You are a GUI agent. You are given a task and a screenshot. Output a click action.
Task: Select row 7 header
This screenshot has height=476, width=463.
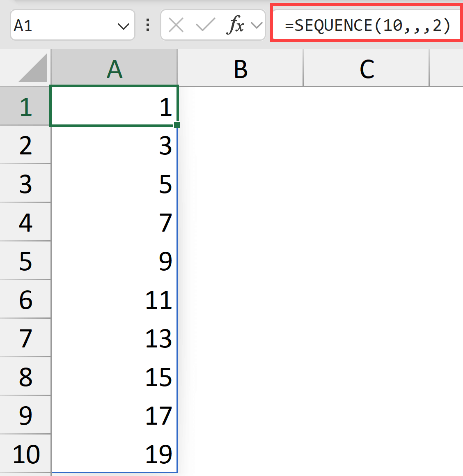click(25, 338)
